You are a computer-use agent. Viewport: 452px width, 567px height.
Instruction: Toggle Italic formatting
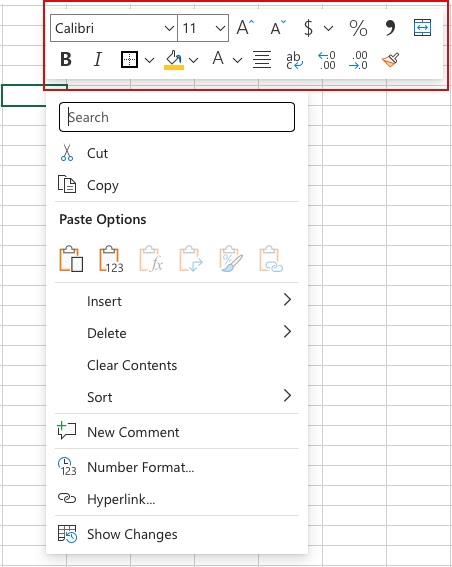pos(98,59)
